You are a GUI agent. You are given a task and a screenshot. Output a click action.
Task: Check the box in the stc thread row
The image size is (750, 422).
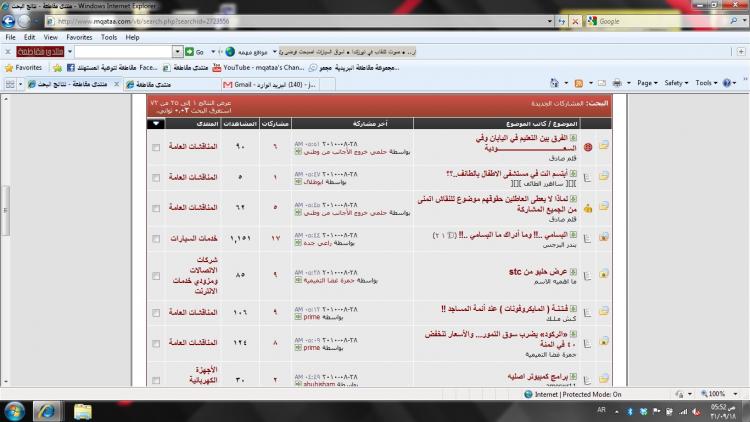[155, 272]
